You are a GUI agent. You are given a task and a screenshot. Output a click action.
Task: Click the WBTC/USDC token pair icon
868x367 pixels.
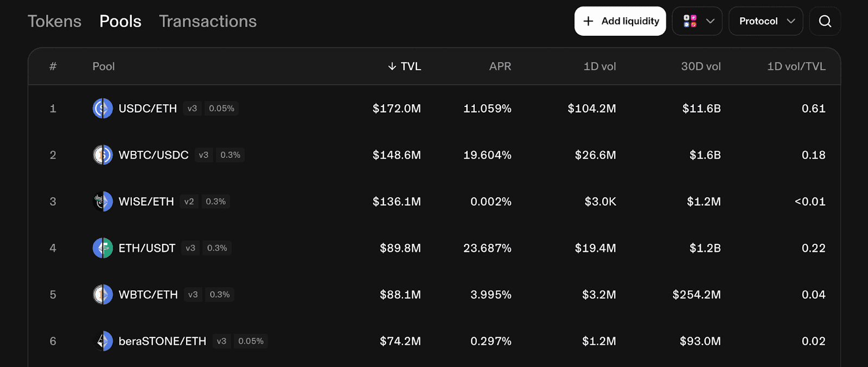tap(103, 155)
